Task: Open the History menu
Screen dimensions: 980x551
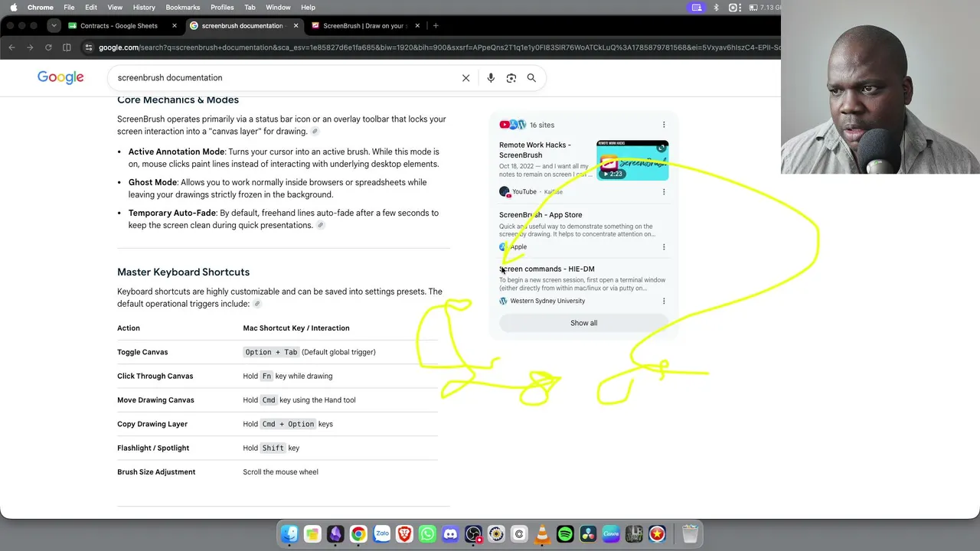Action: point(144,8)
